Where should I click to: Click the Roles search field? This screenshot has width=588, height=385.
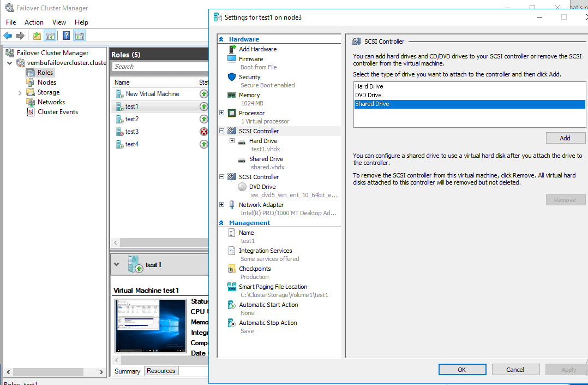pos(160,67)
